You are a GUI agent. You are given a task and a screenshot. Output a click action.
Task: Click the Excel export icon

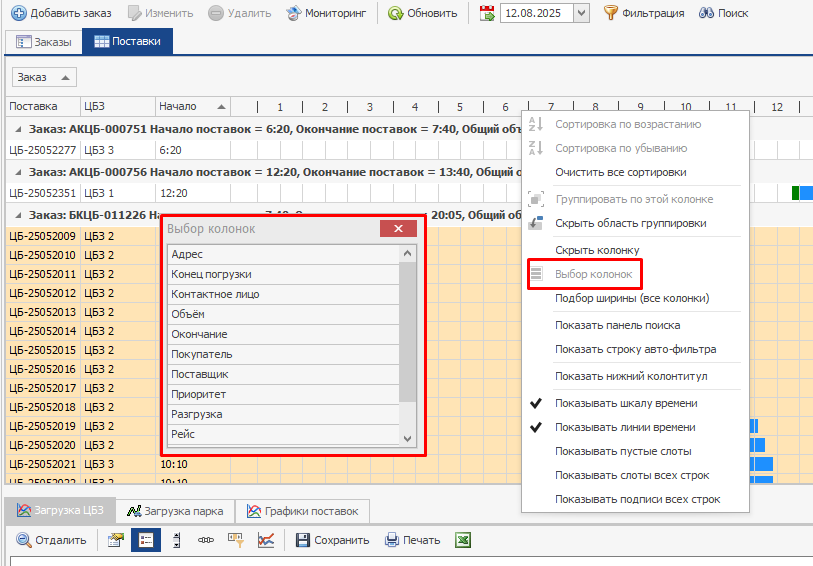464,540
